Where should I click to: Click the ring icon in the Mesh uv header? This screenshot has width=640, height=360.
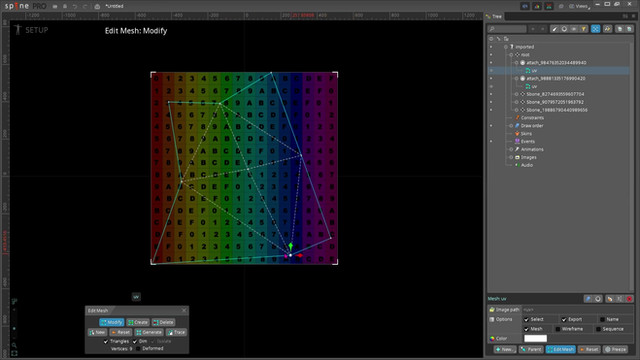[598, 299]
